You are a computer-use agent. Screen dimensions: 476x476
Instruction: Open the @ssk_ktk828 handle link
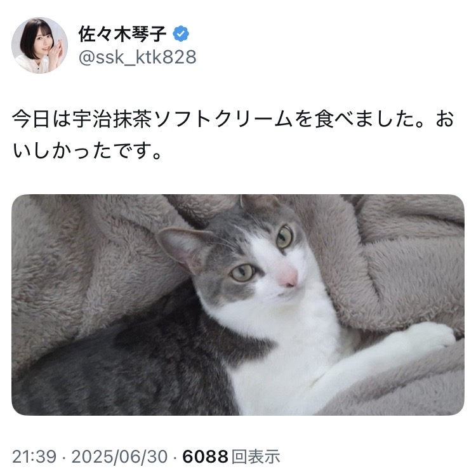(x=138, y=57)
